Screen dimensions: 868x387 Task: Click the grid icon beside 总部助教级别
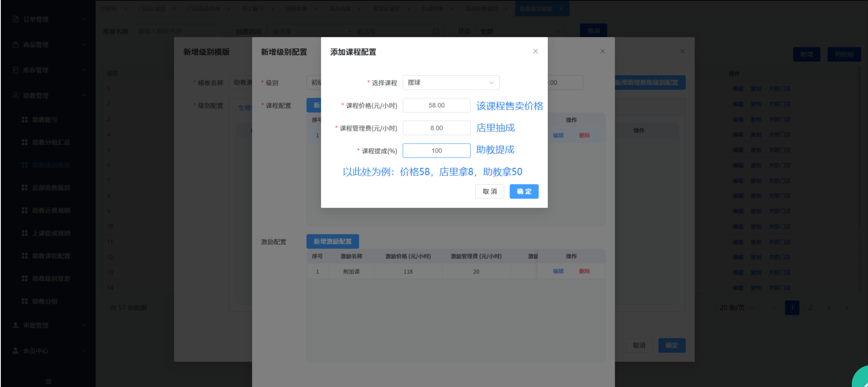click(25, 188)
